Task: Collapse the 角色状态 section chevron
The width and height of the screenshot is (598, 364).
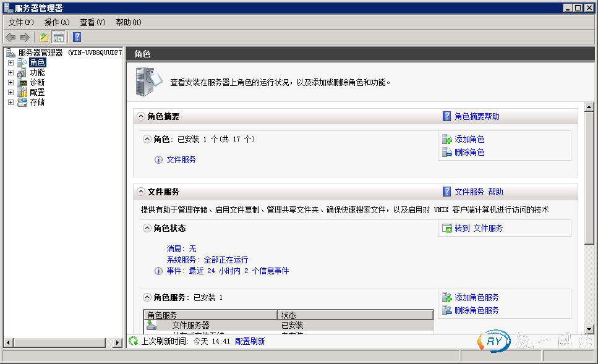Action: point(147,228)
